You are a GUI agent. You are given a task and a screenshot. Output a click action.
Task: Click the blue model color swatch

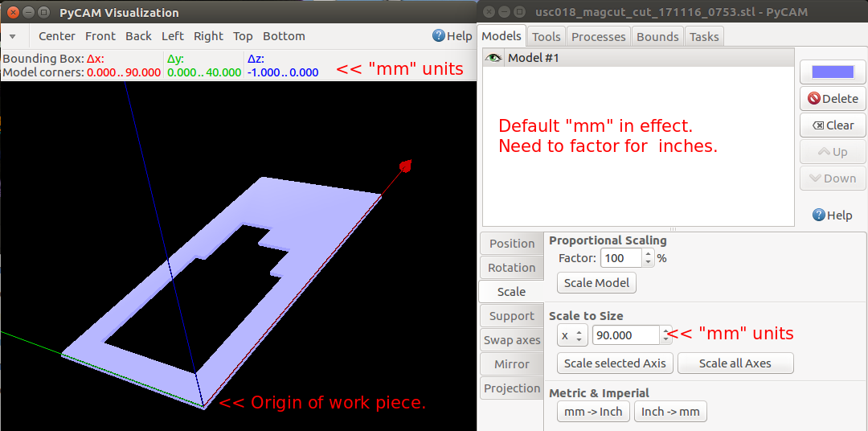[833, 72]
